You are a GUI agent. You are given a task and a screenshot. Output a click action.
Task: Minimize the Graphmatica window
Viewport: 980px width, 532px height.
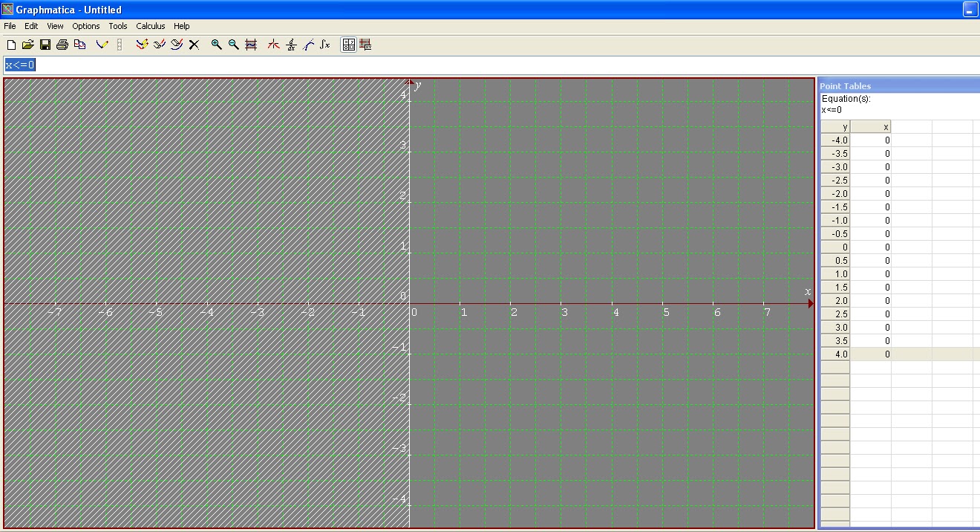click(970, 10)
